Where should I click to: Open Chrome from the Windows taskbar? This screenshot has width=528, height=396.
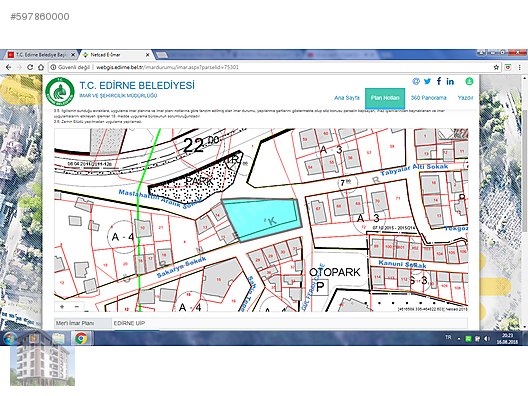(x=81, y=338)
